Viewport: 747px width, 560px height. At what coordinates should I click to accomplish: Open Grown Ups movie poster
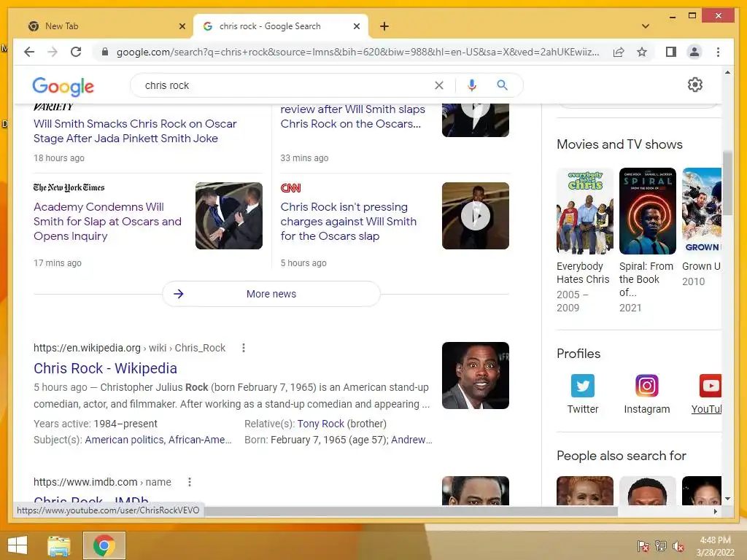pos(702,211)
